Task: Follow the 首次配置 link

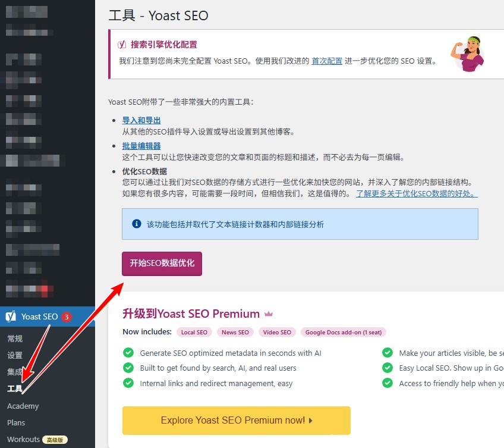Action: coord(327,61)
